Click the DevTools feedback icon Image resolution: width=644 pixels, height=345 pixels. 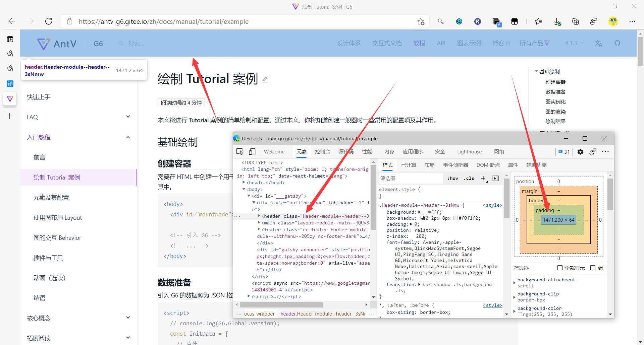pyautogui.click(x=593, y=152)
